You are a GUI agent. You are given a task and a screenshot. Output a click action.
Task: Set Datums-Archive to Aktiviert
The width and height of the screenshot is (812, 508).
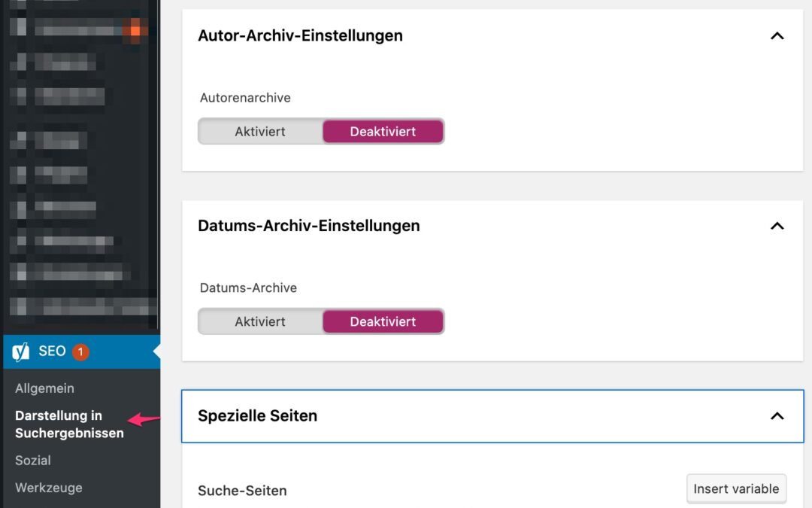[x=260, y=321]
